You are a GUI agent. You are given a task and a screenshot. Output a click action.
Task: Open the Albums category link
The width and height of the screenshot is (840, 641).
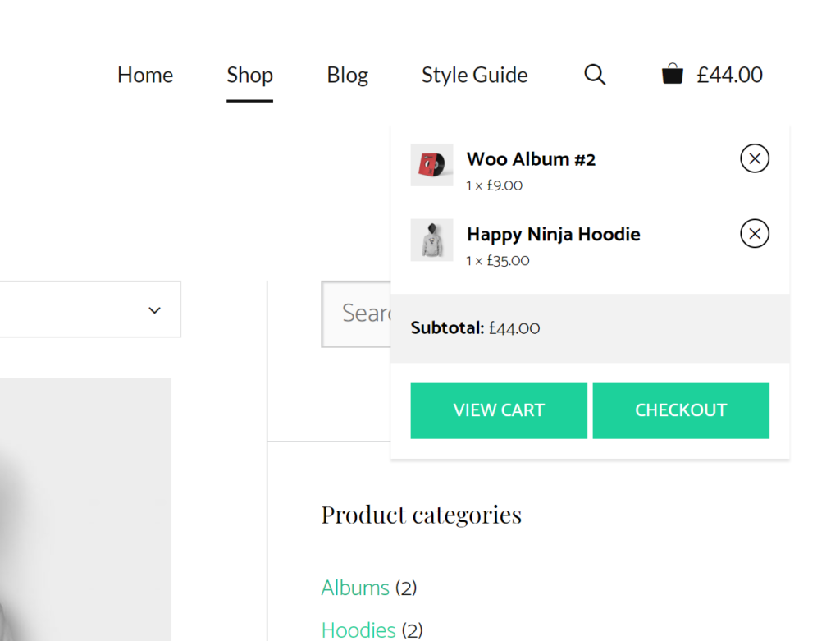tap(355, 588)
